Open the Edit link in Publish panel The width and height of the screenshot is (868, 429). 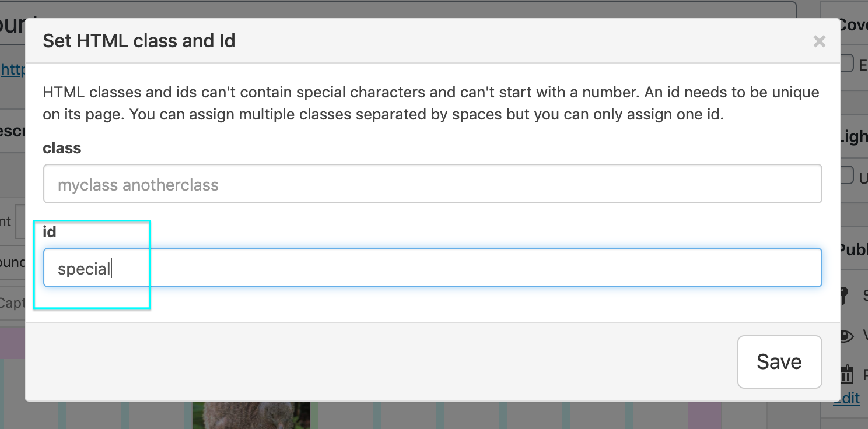click(x=846, y=398)
